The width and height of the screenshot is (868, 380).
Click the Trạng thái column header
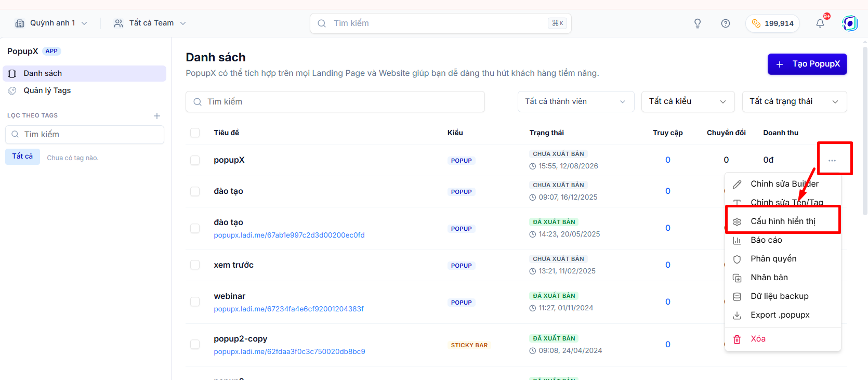click(547, 133)
